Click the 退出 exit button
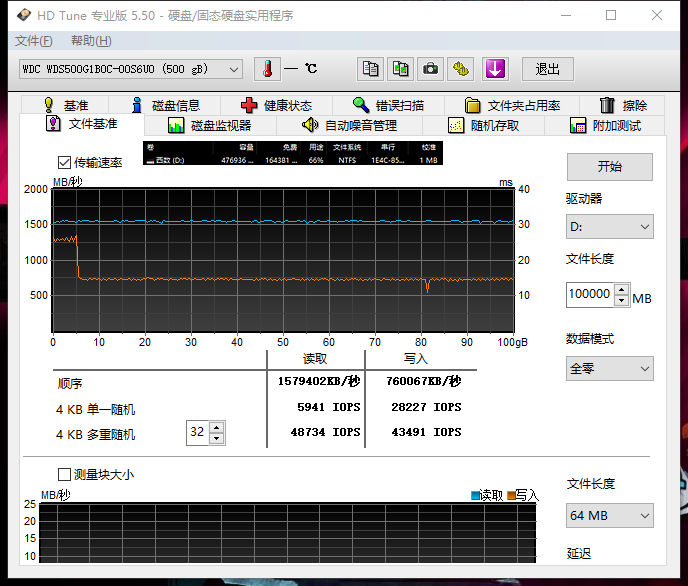This screenshot has width=688, height=586. tap(547, 69)
